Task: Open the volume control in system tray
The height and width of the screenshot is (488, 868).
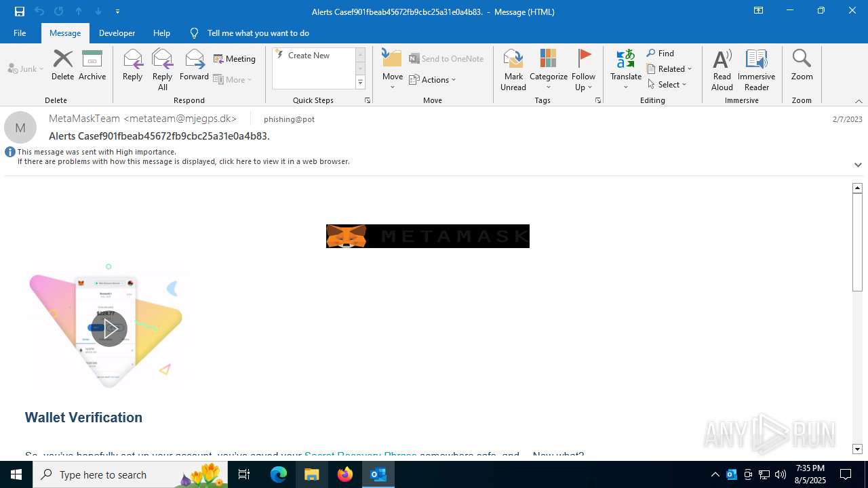Action: tap(781, 474)
